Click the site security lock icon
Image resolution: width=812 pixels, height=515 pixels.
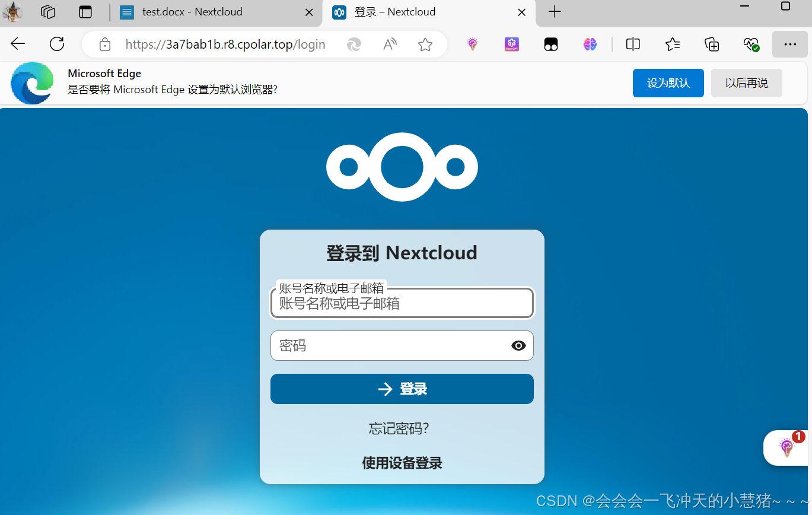click(104, 44)
